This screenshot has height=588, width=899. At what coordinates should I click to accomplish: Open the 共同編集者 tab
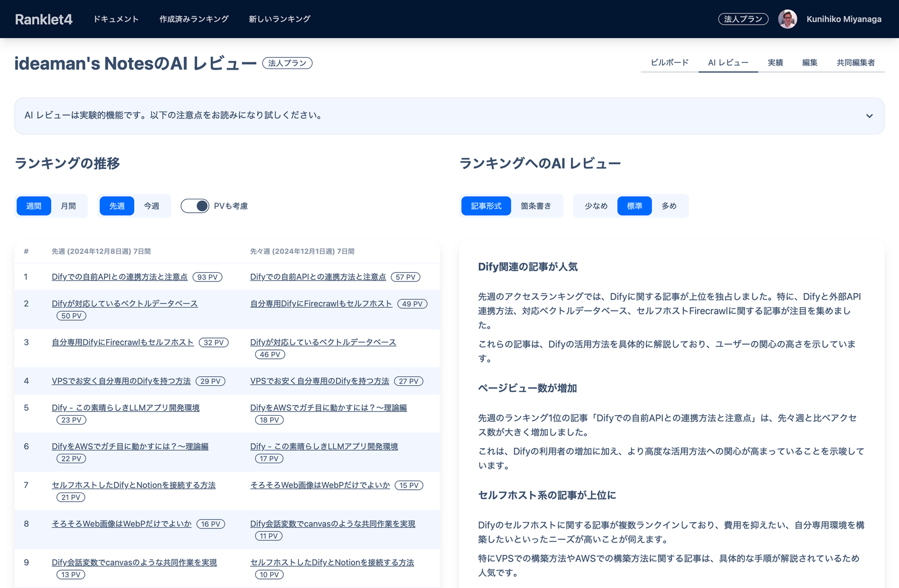[856, 62]
